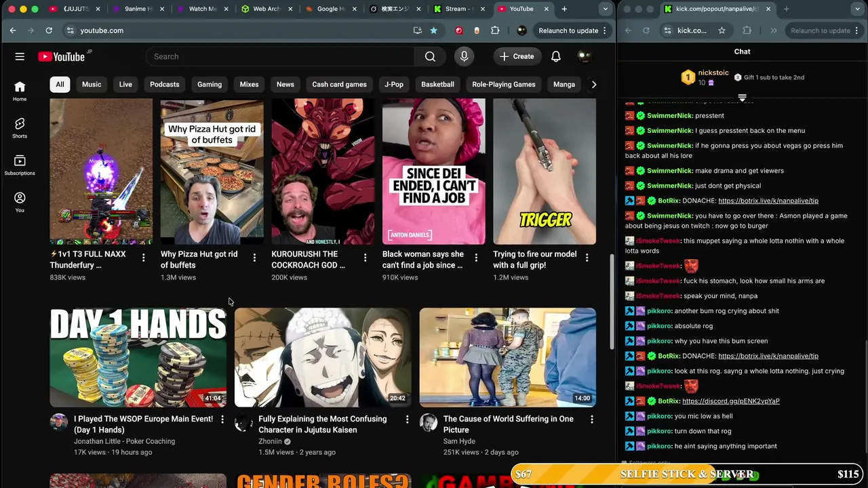Open YouTube notifications bell
Image resolution: width=868 pixels, height=488 pixels.
tap(555, 56)
